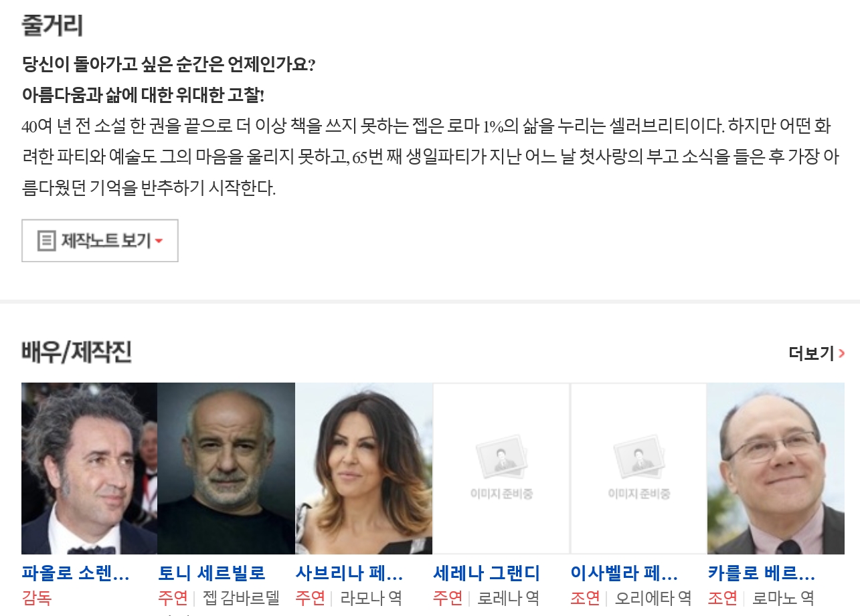Open the 사브리나 페... name link
Screen dimensions: 860x616
pos(349,573)
